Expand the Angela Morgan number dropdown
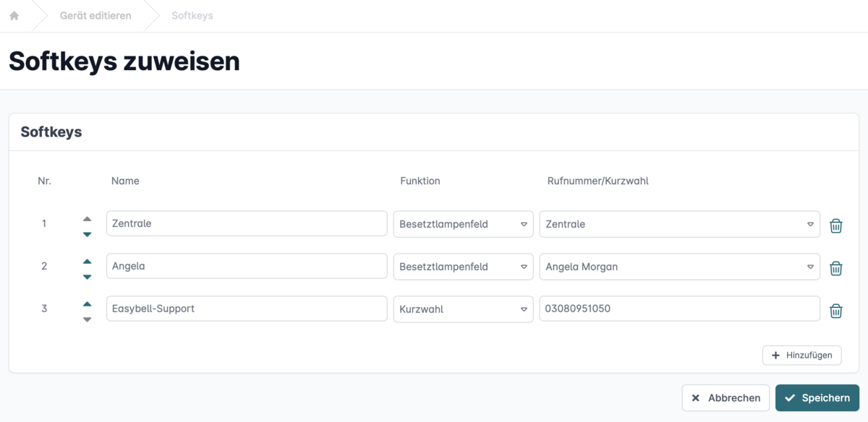Screen dimensions: 868x422 tap(679, 267)
